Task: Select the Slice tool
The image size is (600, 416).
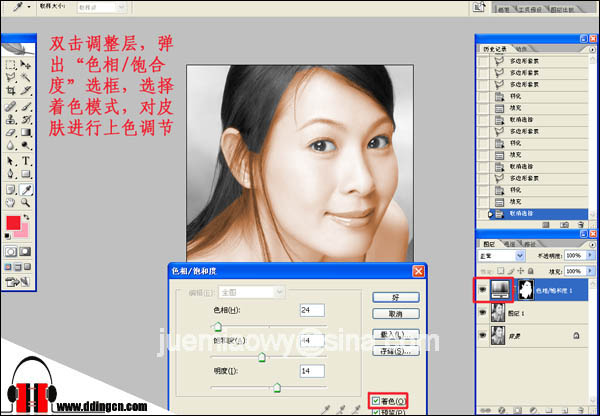Action: pyautogui.click(x=26, y=90)
